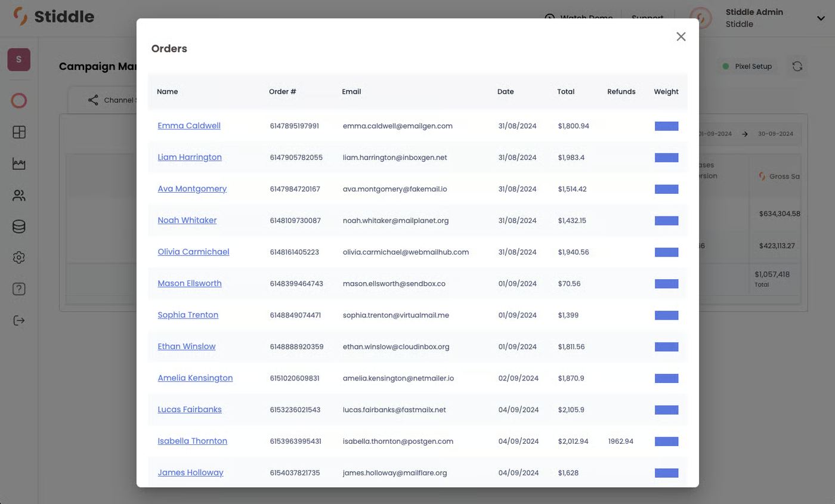Open Noah Whitaker's customer link

coord(187,221)
